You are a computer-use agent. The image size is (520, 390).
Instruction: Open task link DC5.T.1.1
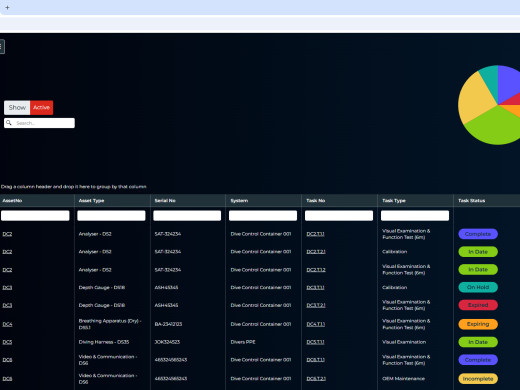315,342
